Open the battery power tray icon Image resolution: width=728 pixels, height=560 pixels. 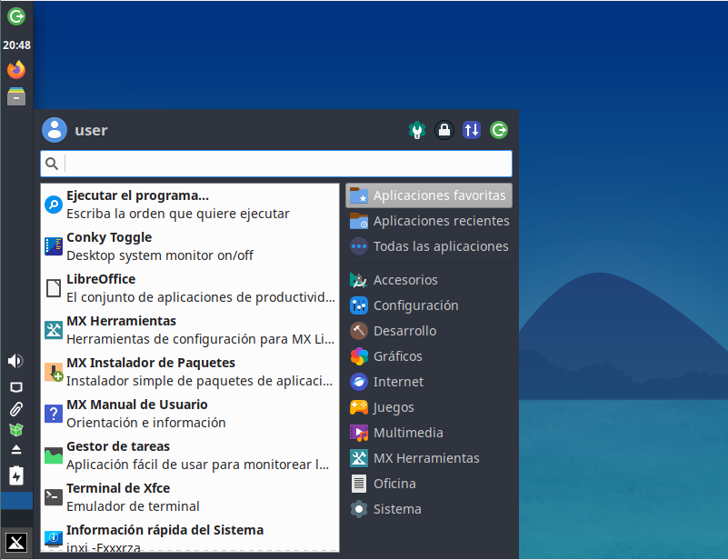coord(16,475)
